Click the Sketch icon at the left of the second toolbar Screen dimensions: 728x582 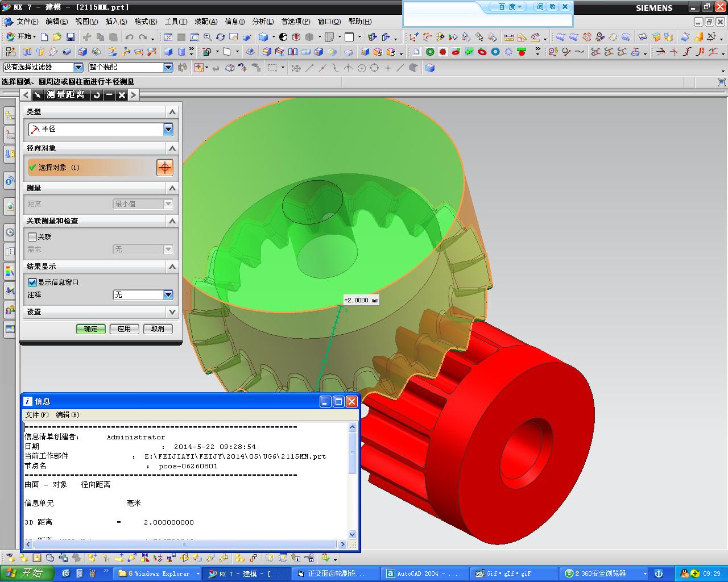coord(10,52)
